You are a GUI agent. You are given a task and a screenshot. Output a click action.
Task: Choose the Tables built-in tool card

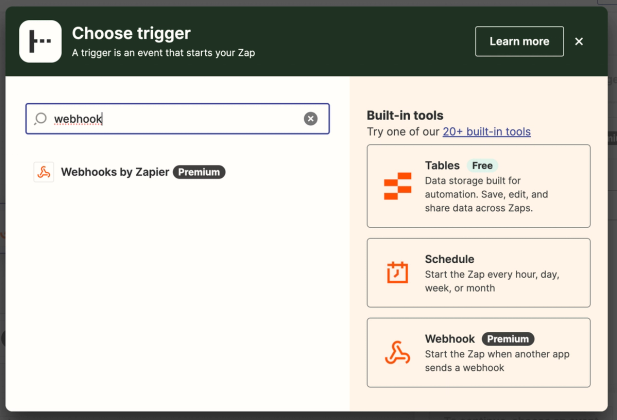point(478,186)
